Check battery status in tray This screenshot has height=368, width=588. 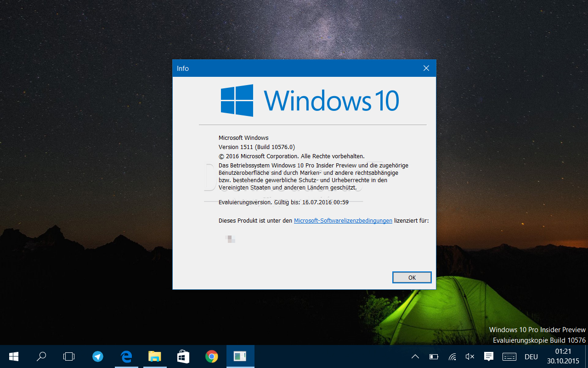pyautogui.click(x=434, y=356)
